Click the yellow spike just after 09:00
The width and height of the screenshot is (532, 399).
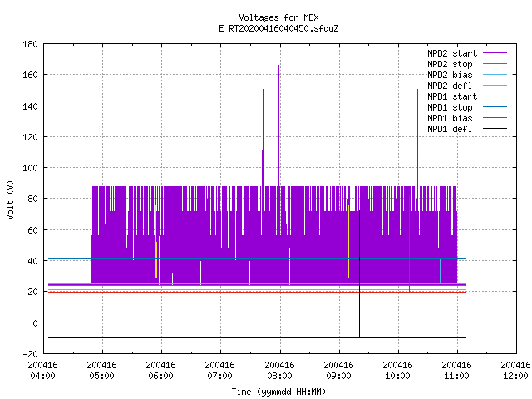point(349,242)
